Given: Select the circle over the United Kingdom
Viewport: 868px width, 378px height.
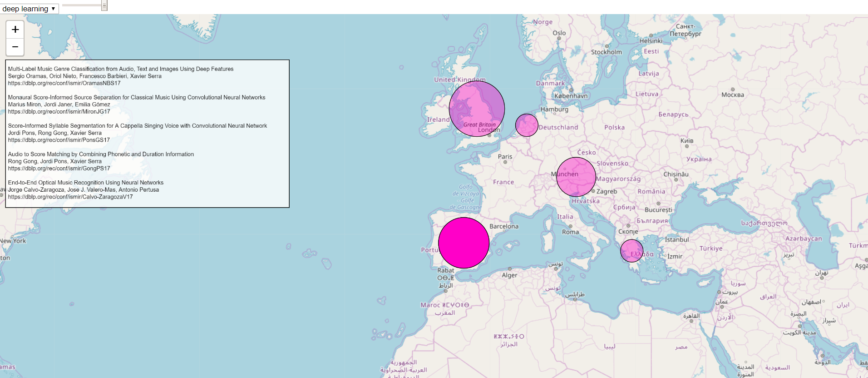Looking at the screenshot, I should point(477,109).
